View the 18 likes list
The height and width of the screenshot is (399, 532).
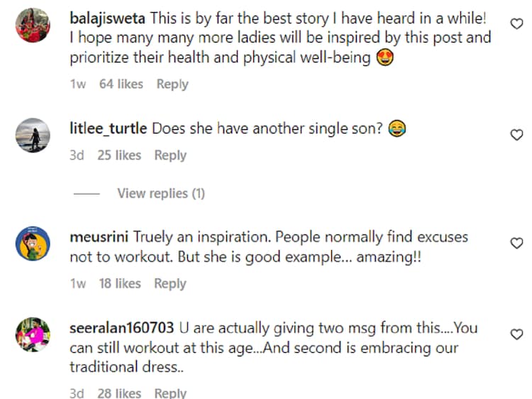pos(119,283)
